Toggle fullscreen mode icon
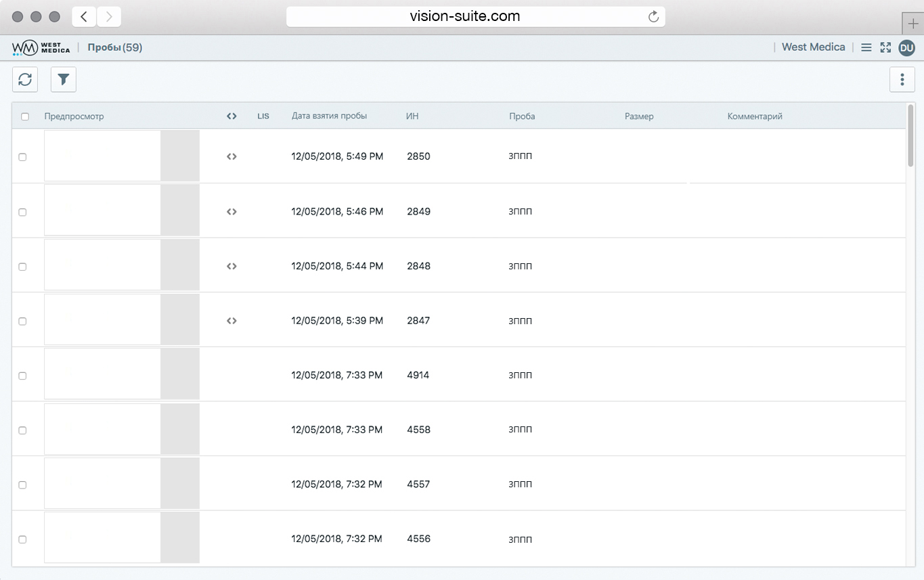This screenshot has height=580, width=924. [x=885, y=47]
